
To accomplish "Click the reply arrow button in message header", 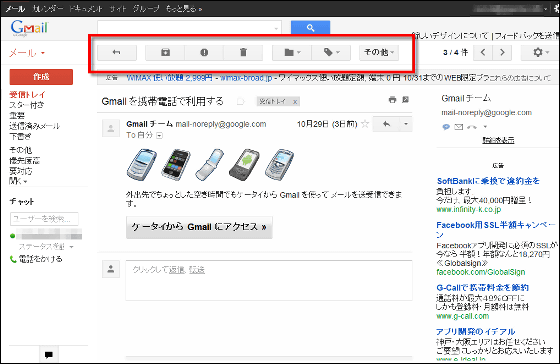I will (x=386, y=124).
